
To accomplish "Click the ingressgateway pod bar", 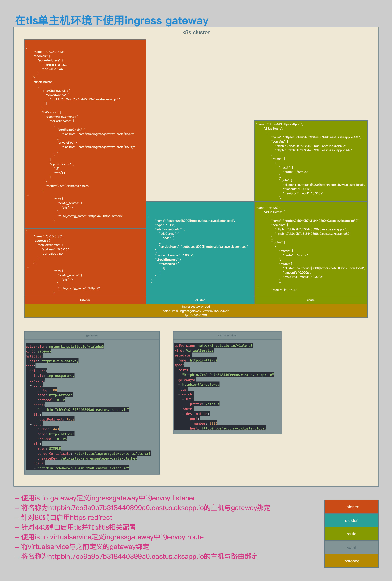I will coord(196,311).
